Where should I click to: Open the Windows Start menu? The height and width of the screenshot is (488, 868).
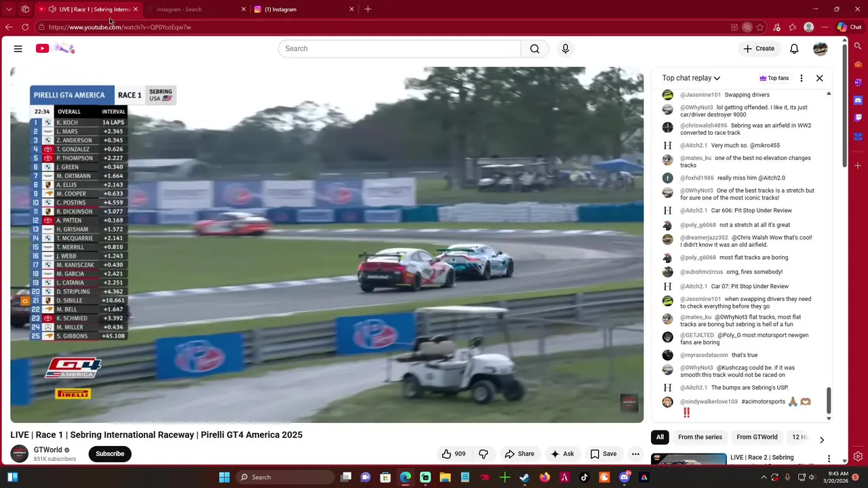224,477
